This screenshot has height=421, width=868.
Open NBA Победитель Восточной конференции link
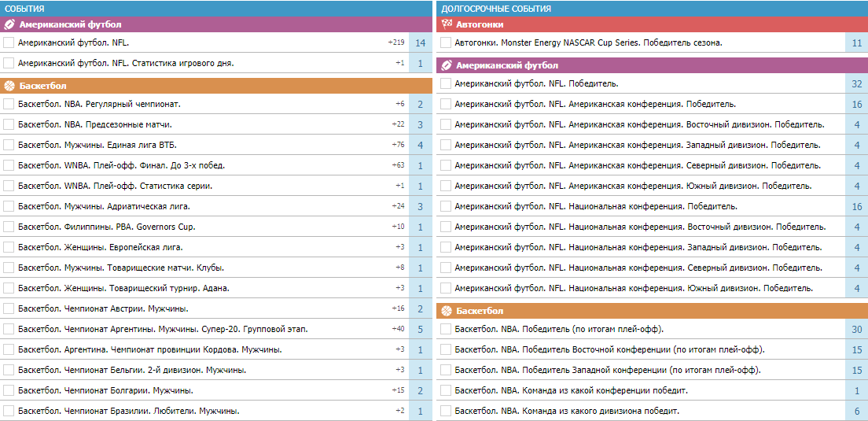click(609, 349)
